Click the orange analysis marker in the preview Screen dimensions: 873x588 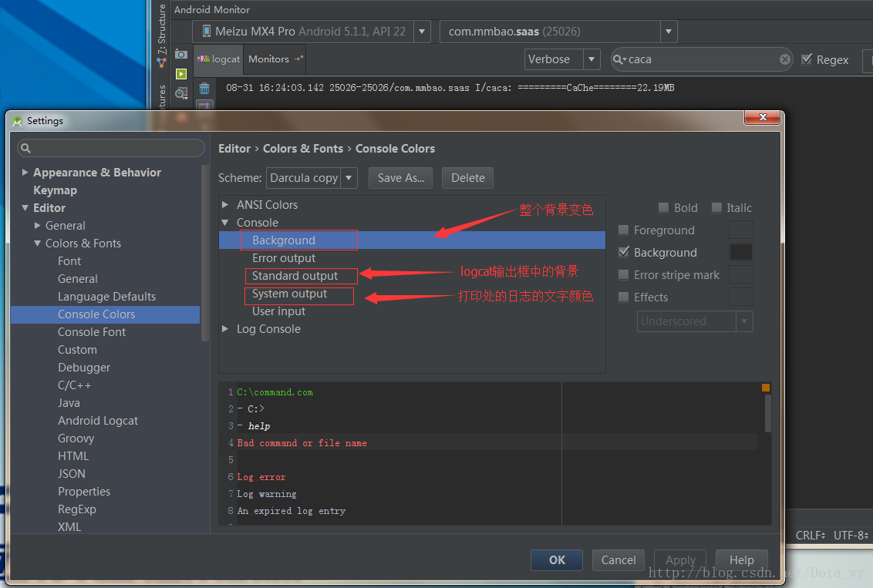click(766, 387)
